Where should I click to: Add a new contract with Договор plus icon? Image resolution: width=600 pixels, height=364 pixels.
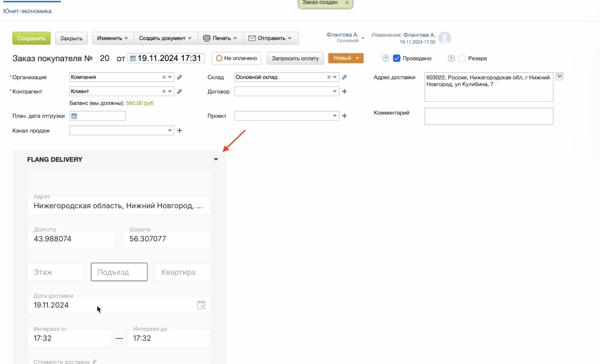pyautogui.click(x=344, y=91)
